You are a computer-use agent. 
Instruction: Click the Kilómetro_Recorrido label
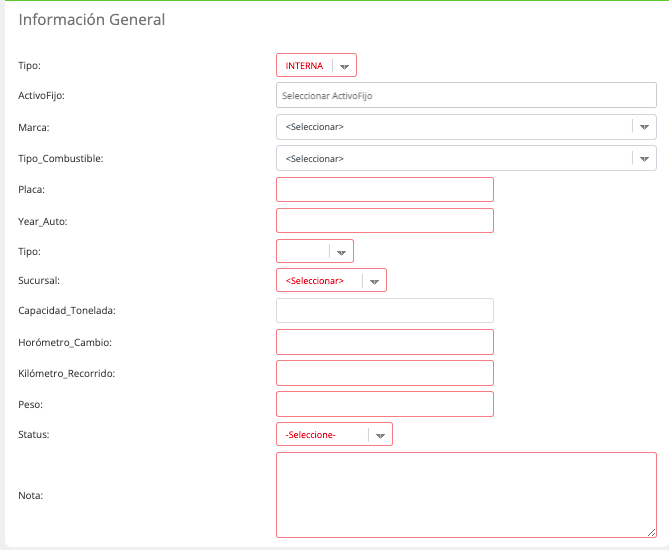(x=67, y=373)
